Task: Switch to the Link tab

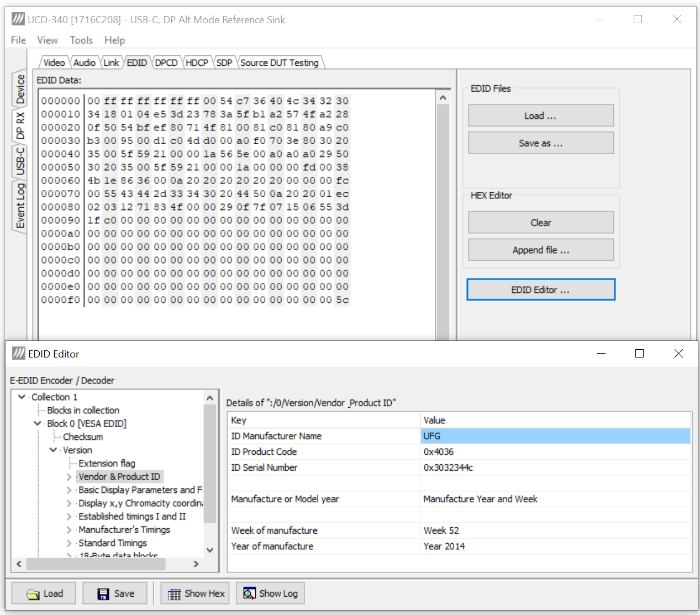Action: [x=111, y=62]
